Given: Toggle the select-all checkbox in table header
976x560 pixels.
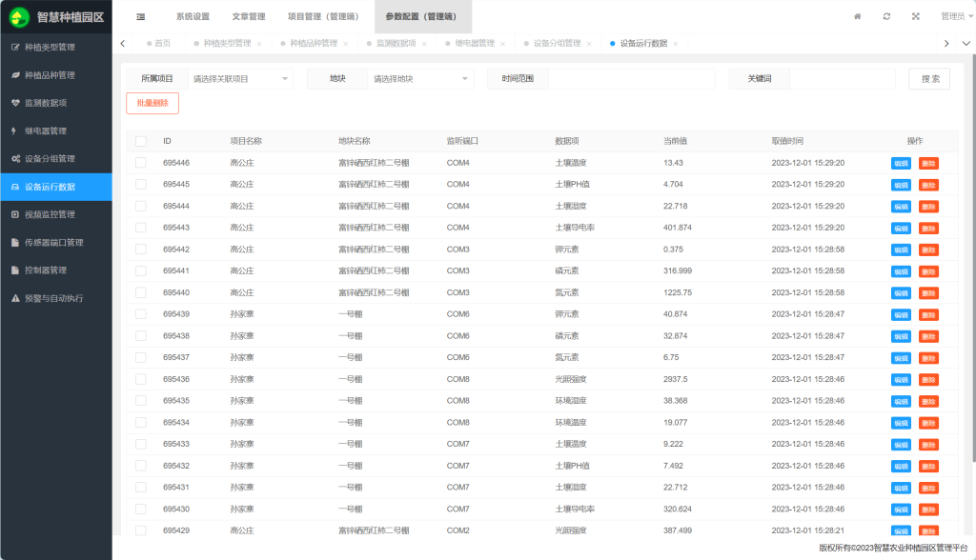Looking at the screenshot, I should pos(141,141).
